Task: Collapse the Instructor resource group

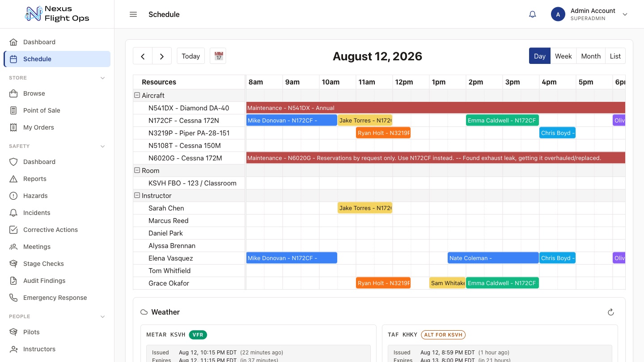Action: pos(137,195)
